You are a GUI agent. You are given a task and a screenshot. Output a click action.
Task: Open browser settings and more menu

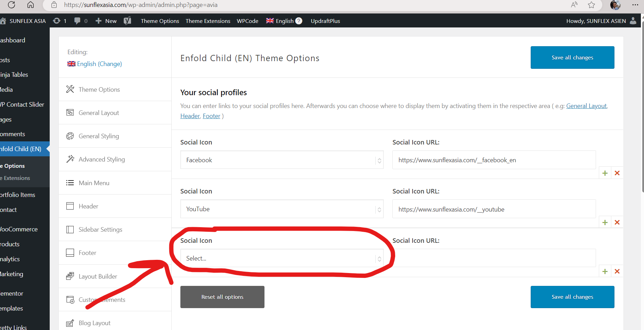635,5
